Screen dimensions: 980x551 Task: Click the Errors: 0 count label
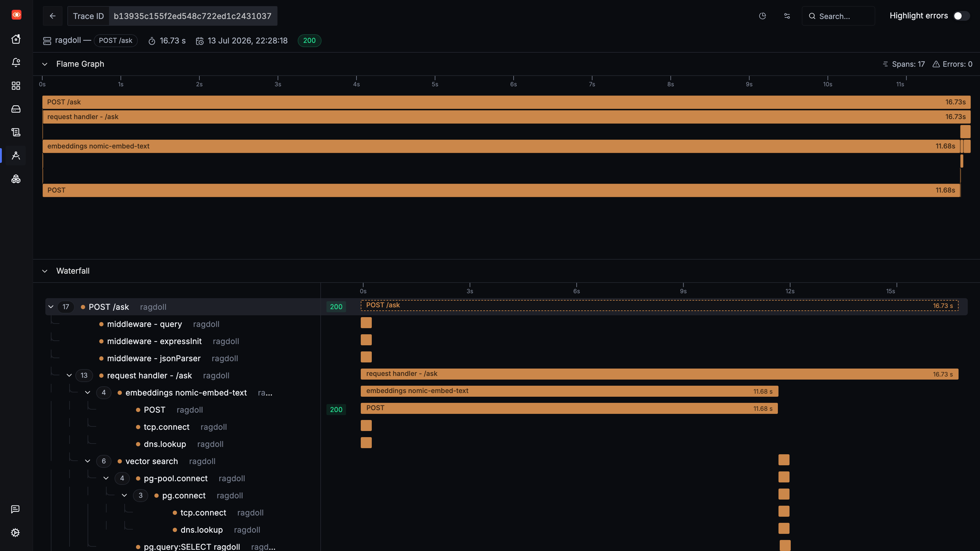tap(958, 64)
